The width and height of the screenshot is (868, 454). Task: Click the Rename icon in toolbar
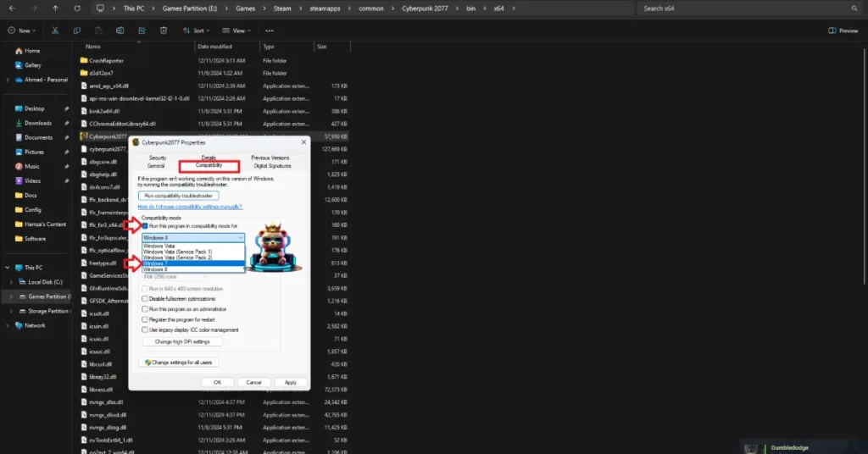(x=120, y=30)
